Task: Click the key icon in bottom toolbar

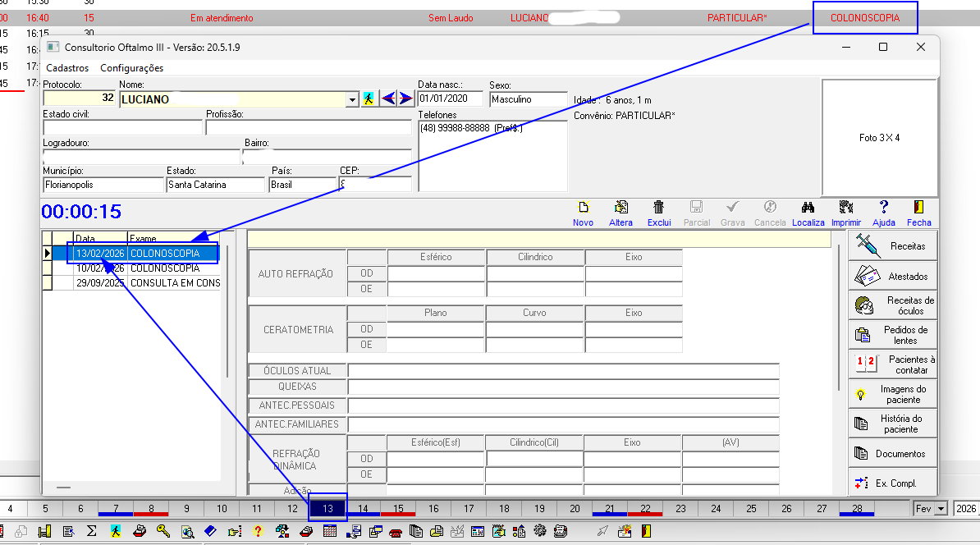Action: [163, 531]
